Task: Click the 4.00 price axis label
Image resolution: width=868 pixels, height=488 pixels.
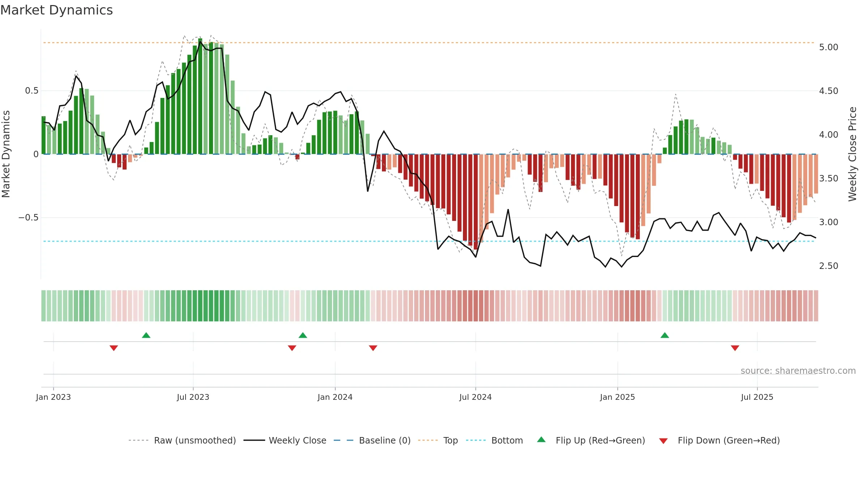Action: pos(829,135)
